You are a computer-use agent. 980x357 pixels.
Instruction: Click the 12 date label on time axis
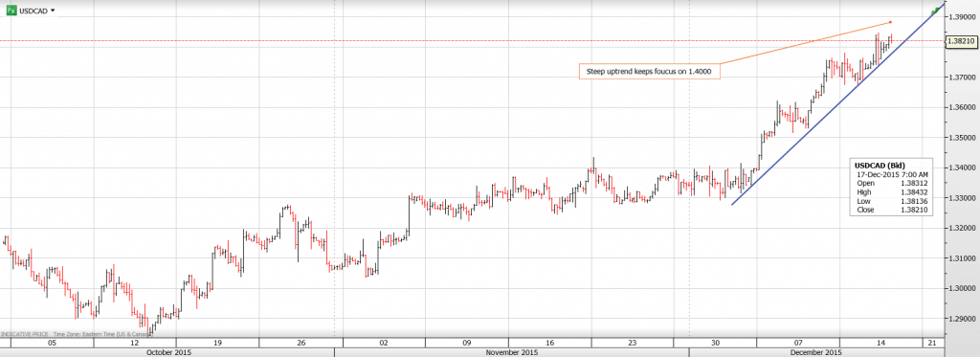tap(135, 343)
